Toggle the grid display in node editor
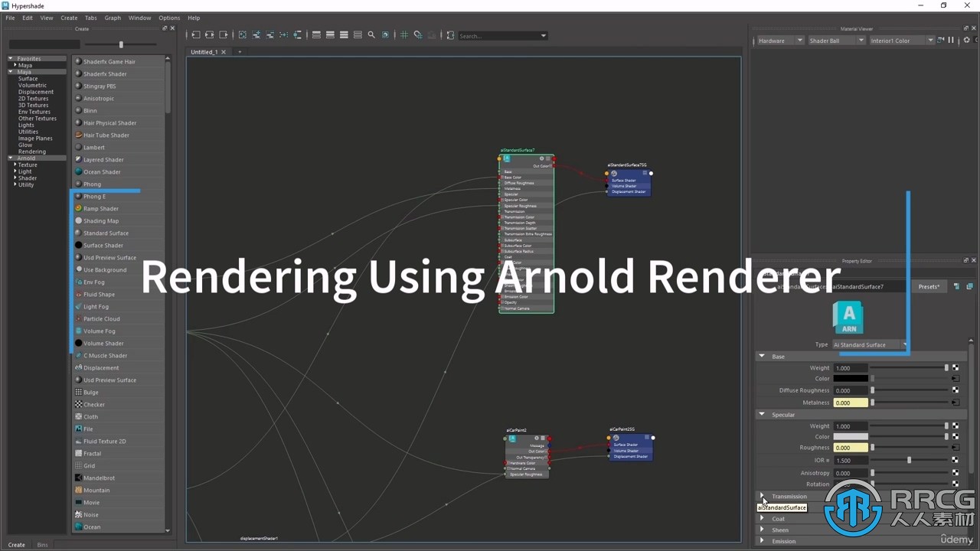This screenshot has height=551, width=980. tap(404, 35)
